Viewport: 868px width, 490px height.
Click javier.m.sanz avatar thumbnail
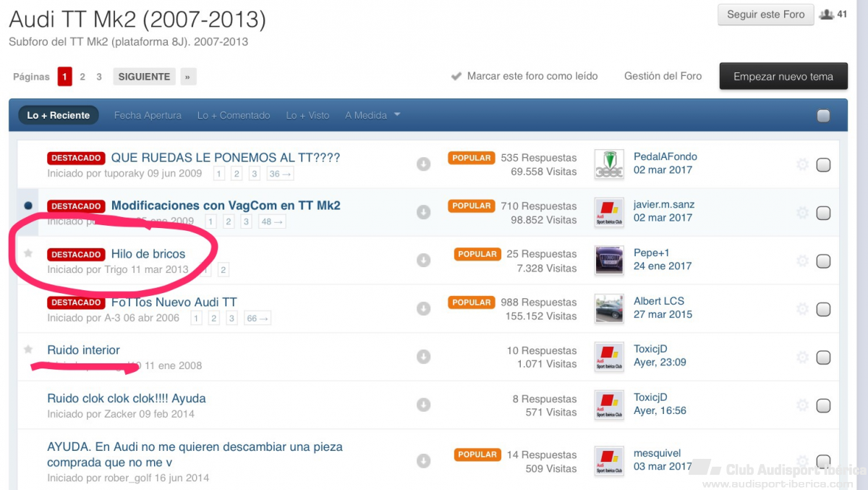(x=609, y=213)
